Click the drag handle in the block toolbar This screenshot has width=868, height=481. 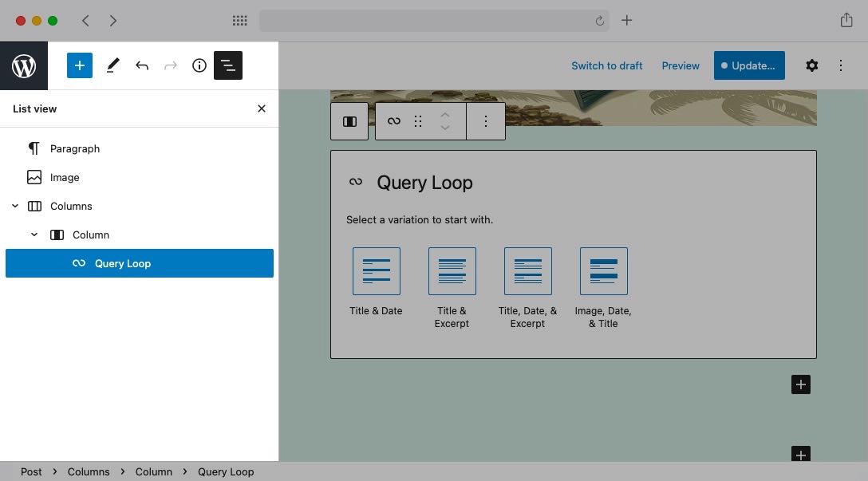pyautogui.click(x=417, y=120)
